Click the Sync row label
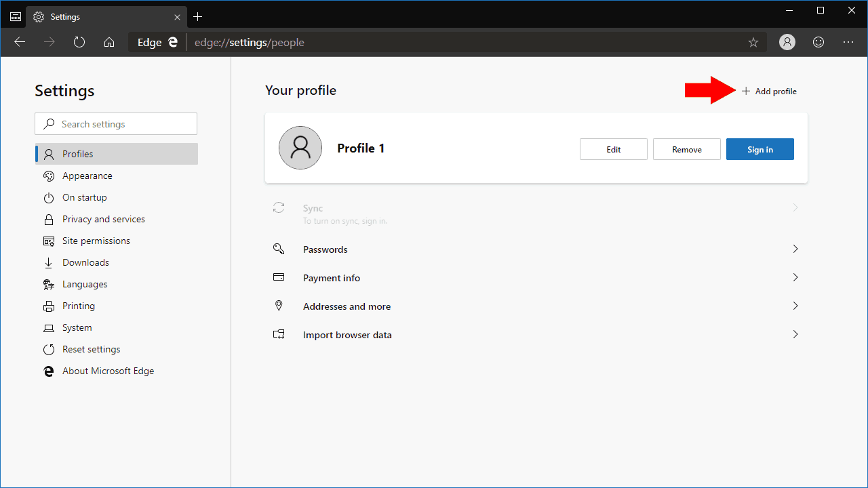This screenshot has width=868, height=488. (313, 208)
